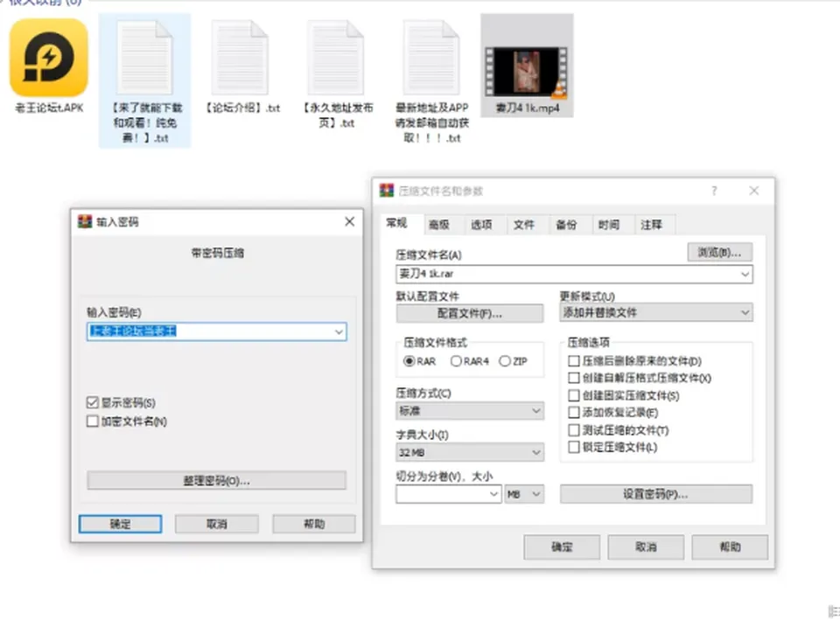Image resolution: width=840 pixels, height=620 pixels.
Task: Open the 备份 tab
Action: tap(566, 225)
